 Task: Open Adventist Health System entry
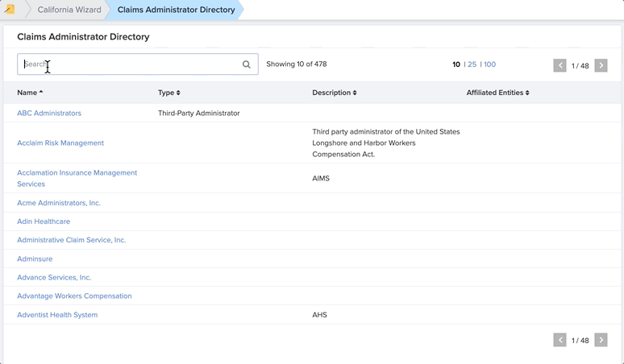[x=57, y=315]
